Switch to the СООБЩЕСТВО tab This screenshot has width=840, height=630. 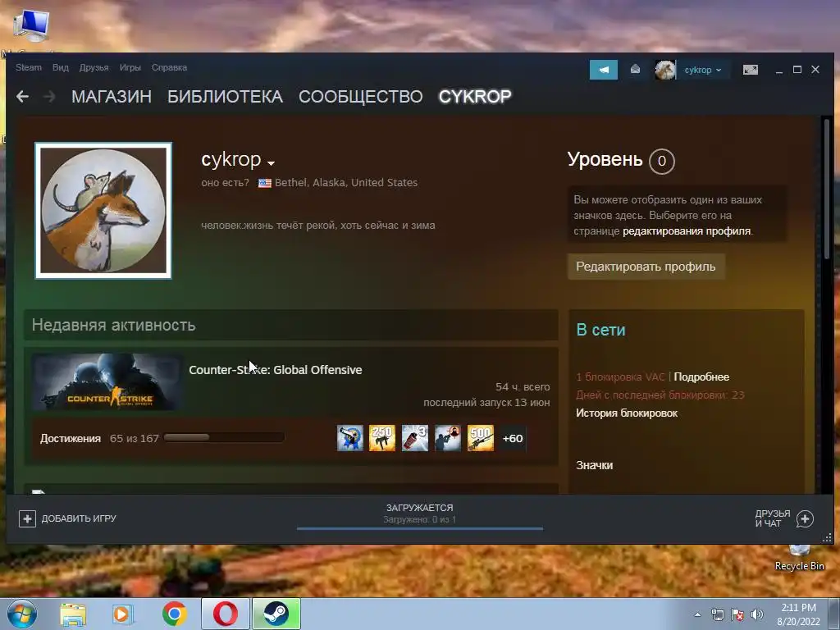361,97
